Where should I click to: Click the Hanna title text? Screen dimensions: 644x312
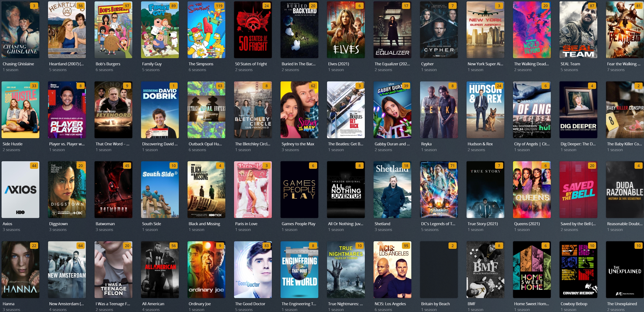(9, 304)
